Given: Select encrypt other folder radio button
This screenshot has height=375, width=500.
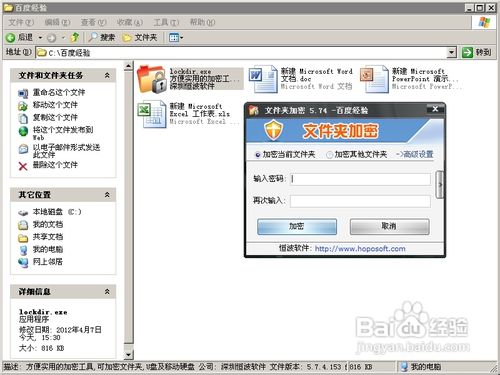Looking at the screenshot, I should point(329,155).
